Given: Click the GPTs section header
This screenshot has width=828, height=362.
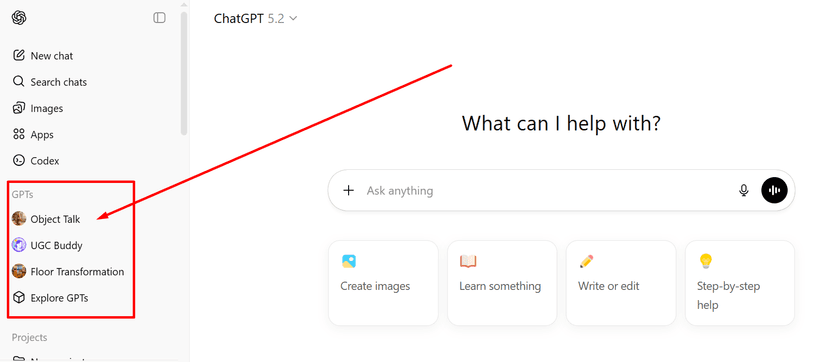Looking at the screenshot, I should pos(23,195).
